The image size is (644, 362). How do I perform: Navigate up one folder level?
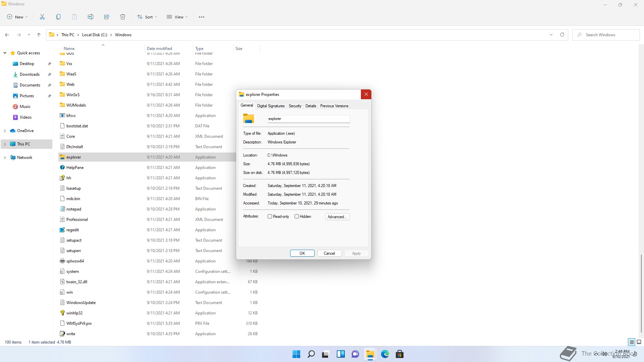[39, 35]
